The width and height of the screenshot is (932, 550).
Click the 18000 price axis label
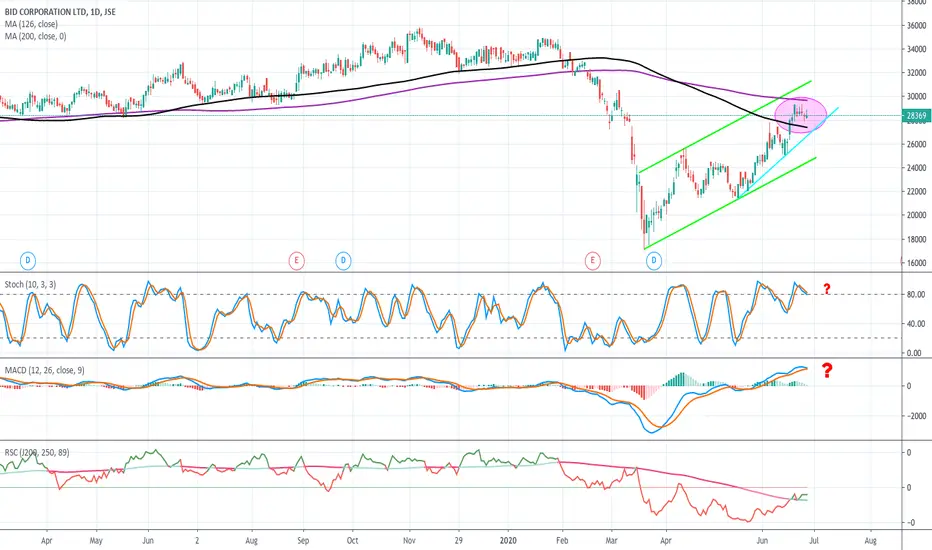coord(917,240)
